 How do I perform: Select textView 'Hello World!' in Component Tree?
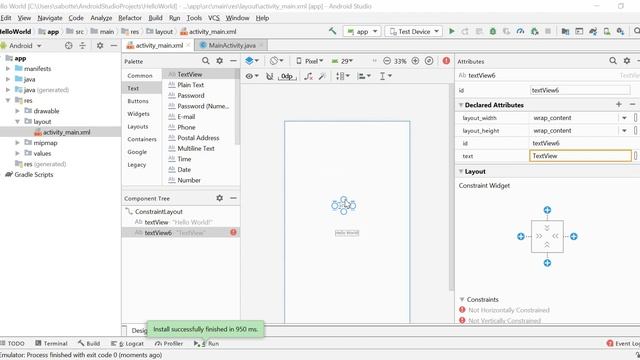181,222
